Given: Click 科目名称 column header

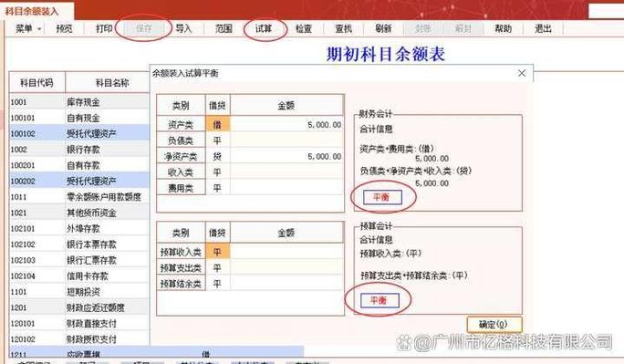Looking at the screenshot, I should (108, 83).
